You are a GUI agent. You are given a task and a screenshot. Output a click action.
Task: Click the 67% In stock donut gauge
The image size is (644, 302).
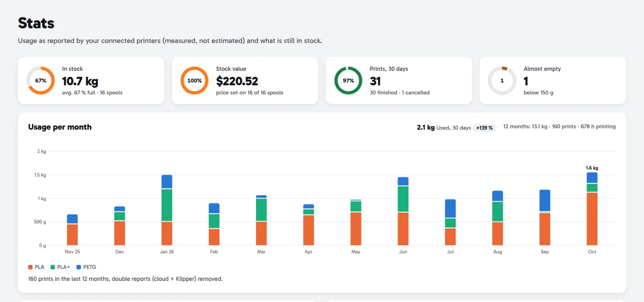click(41, 81)
